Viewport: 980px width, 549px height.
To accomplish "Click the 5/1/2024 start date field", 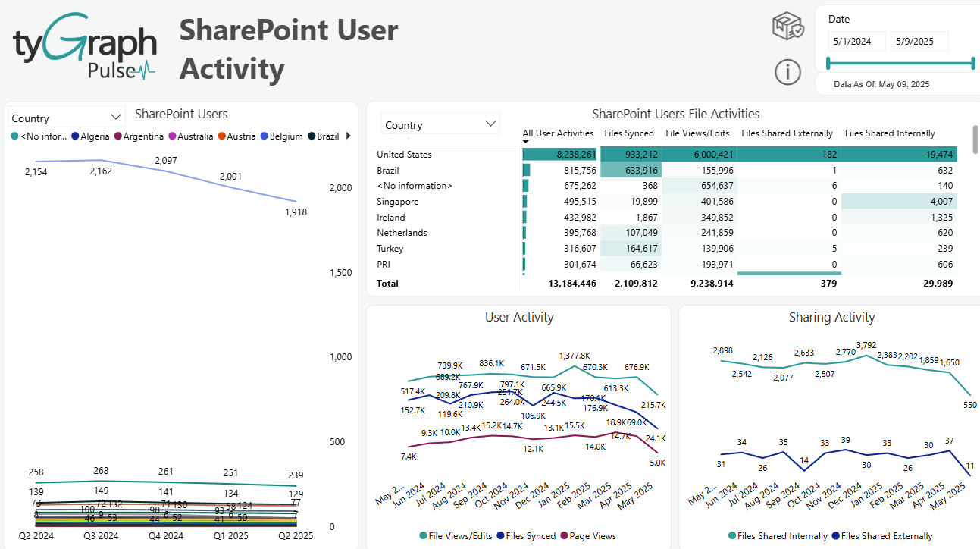I will pos(856,41).
